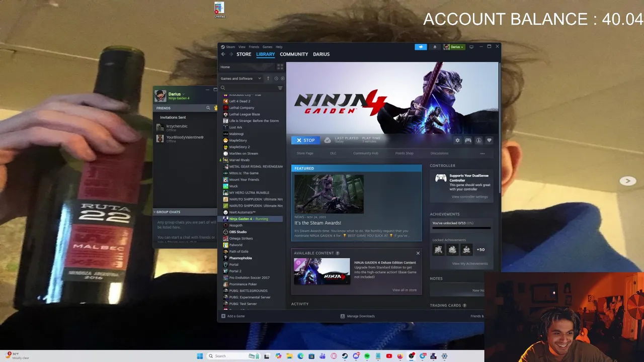This screenshot has width=644, height=362.
Task: Open the DARIUS profile tab
Action: [x=321, y=54]
